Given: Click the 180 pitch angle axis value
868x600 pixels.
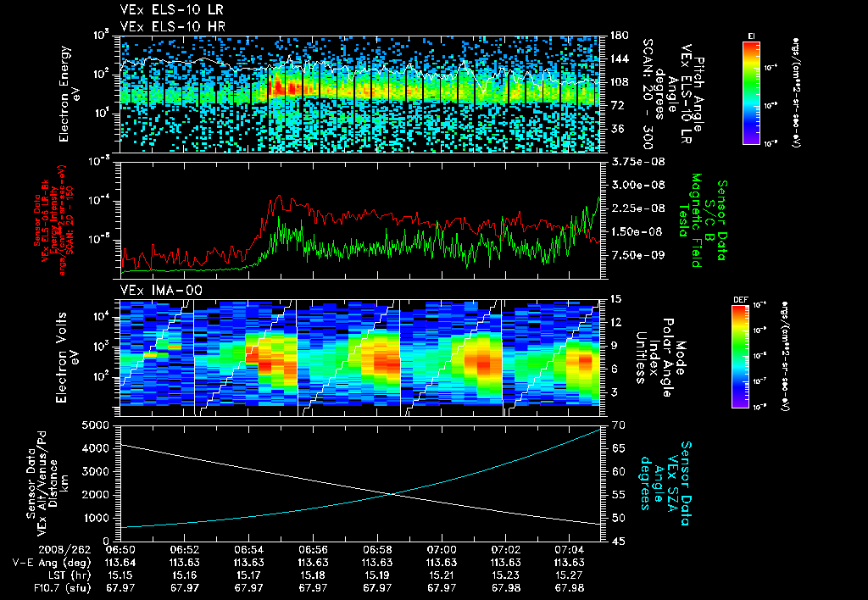Looking at the screenshot, I should pos(620,36).
